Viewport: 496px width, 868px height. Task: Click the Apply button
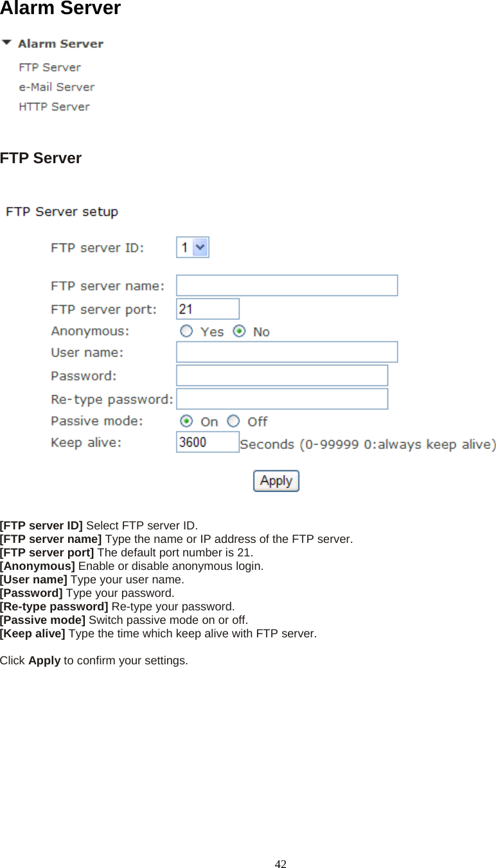[x=276, y=481]
